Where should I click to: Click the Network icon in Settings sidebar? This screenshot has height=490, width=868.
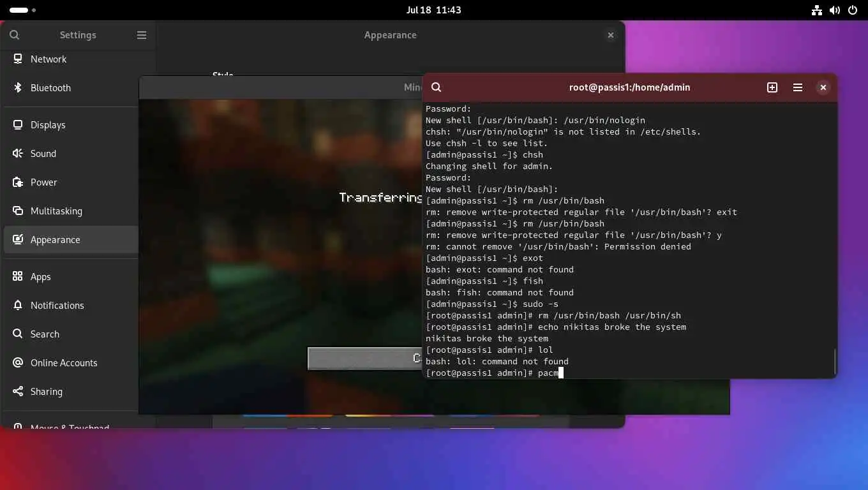pos(18,59)
